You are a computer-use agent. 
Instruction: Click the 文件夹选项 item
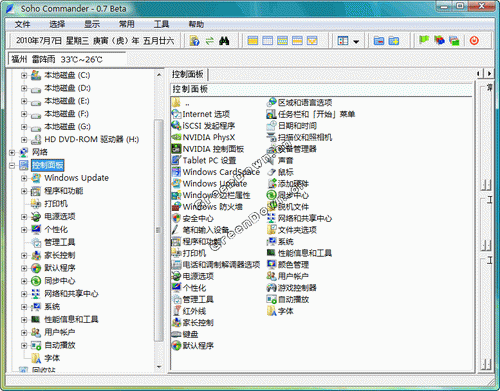pos(292,230)
